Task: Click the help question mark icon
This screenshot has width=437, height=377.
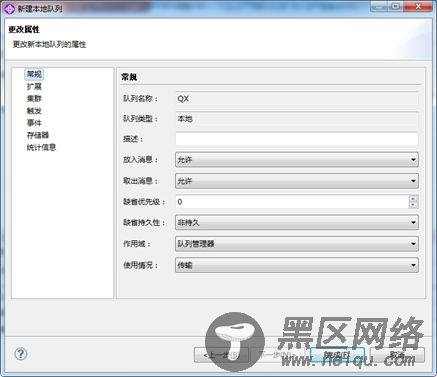Action: coord(21,354)
